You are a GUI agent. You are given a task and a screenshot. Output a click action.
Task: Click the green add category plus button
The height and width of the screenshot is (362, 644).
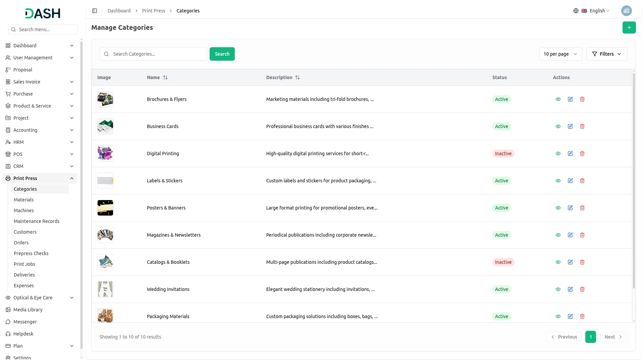click(629, 27)
